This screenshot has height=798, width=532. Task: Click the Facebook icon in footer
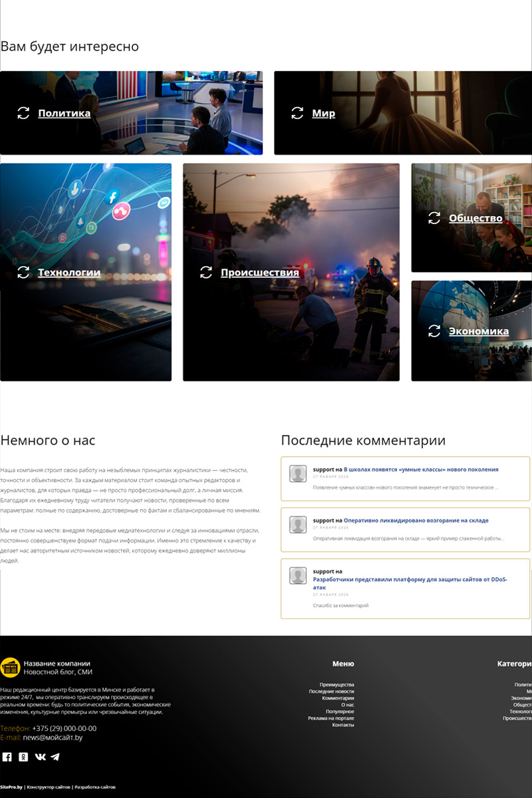pyautogui.click(x=7, y=757)
